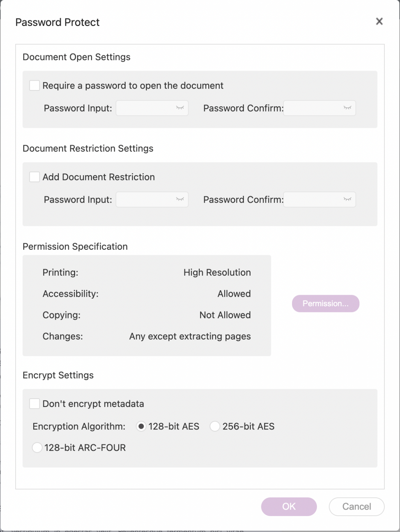400x532 pixels.
Task: Click the restriction Password Confirm field
Action: tap(315, 199)
